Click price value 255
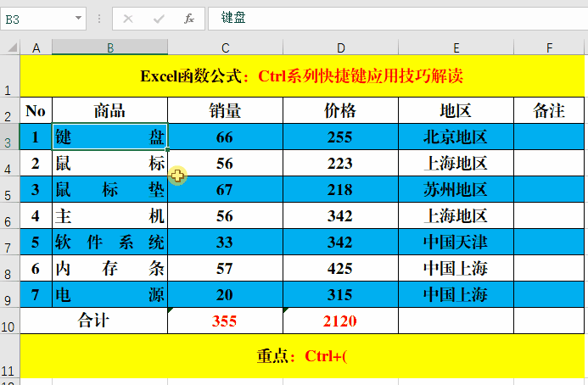Image resolution: width=588 pixels, height=385 pixels. pyautogui.click(x=340, y=137)
